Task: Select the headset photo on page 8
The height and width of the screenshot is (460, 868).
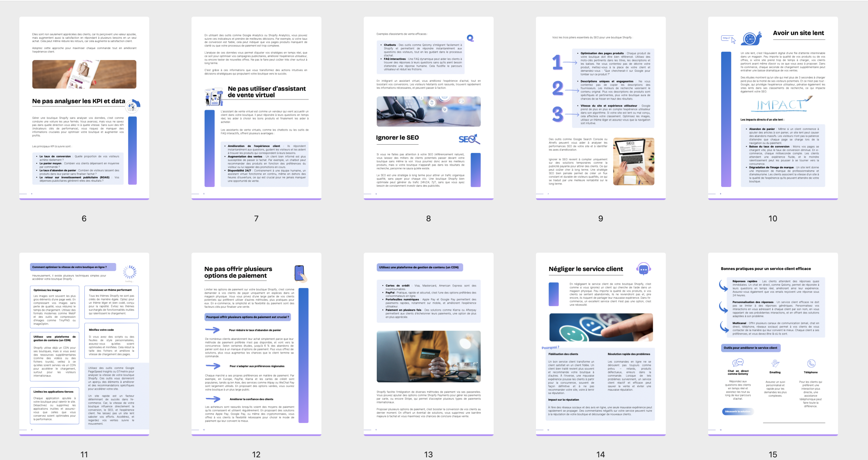Action: (x=428, y=112)
